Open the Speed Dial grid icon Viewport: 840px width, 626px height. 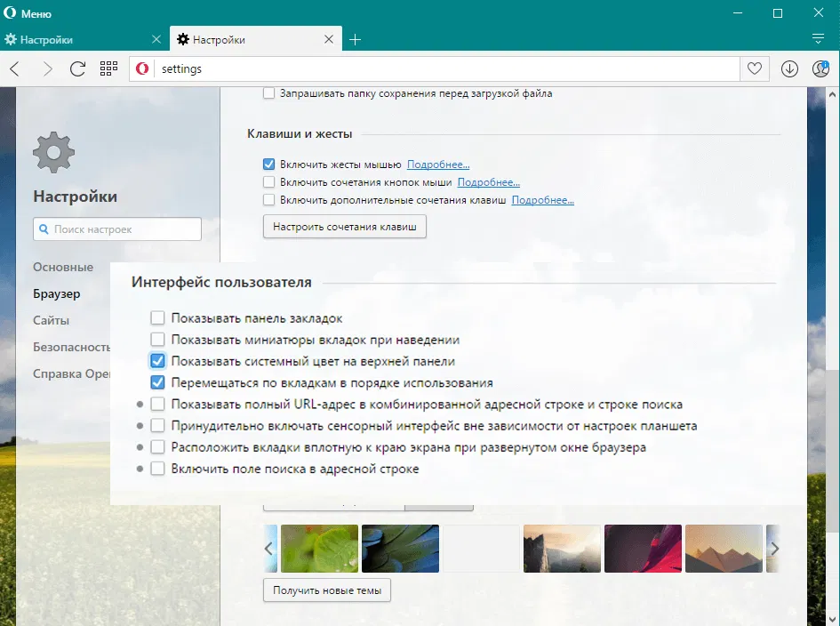coord(108,68)
